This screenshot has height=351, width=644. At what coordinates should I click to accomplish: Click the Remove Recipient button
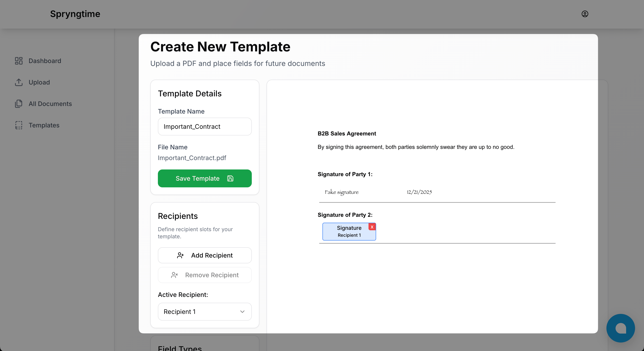(x=205, y=275)
